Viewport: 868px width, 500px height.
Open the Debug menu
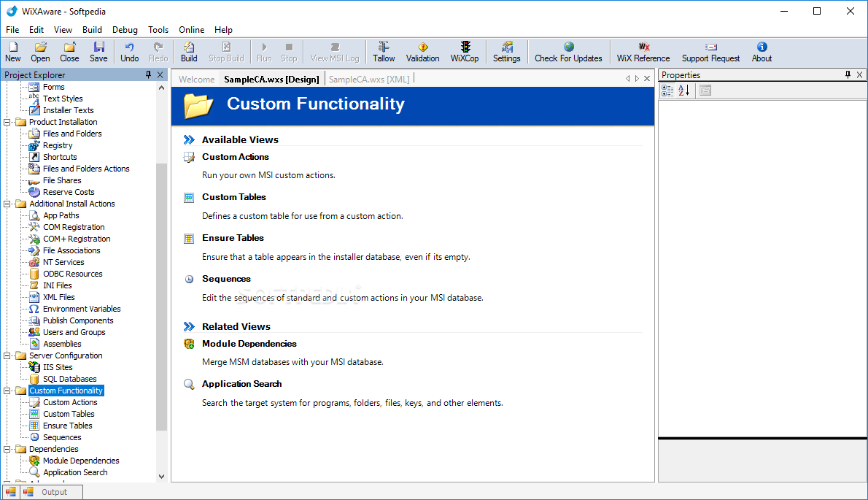click(125, 30)
